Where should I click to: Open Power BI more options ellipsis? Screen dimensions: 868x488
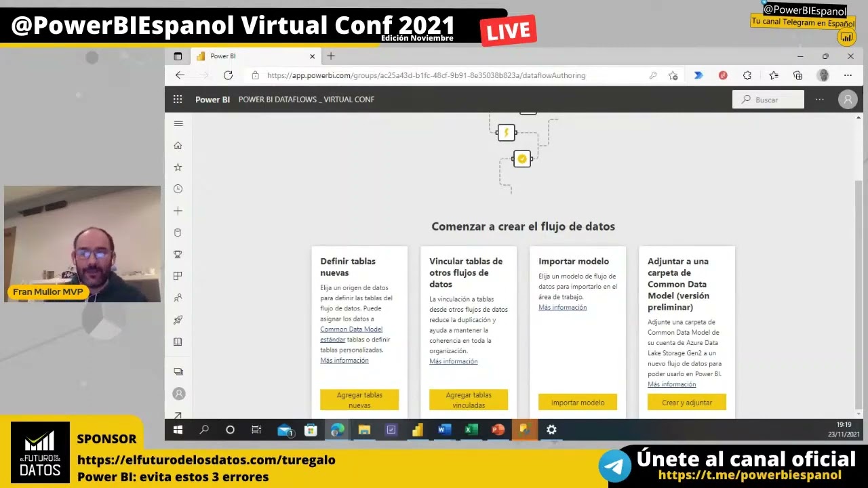pyautogui.click(x=820, y=100)
